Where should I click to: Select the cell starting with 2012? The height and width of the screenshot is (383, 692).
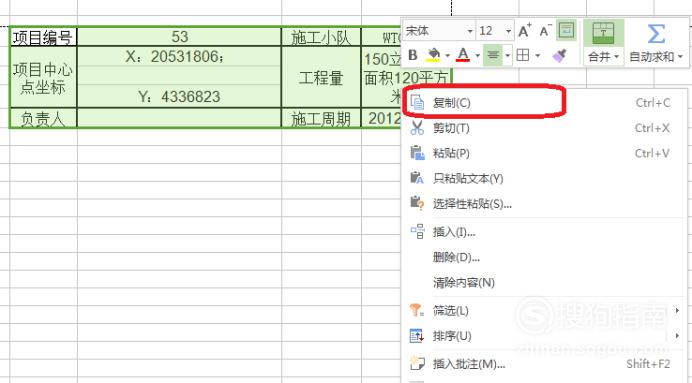click(382, 118)
